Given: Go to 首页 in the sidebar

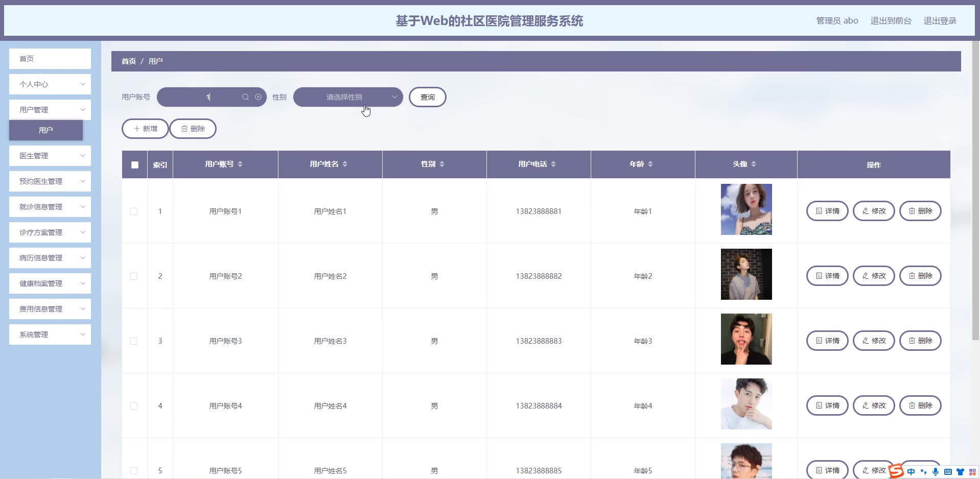Looking at the screenshot, I should [50, 59].
